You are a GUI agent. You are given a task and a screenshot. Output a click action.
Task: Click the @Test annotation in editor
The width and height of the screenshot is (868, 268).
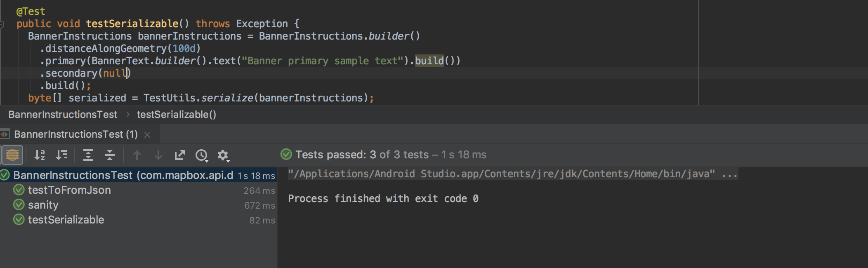pos(31,12)
